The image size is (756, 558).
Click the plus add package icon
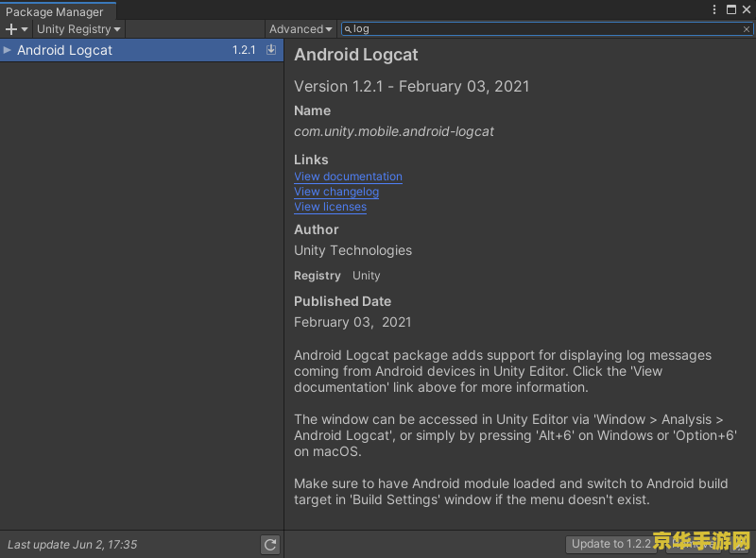pyautogui.click(x=16, y=29)
